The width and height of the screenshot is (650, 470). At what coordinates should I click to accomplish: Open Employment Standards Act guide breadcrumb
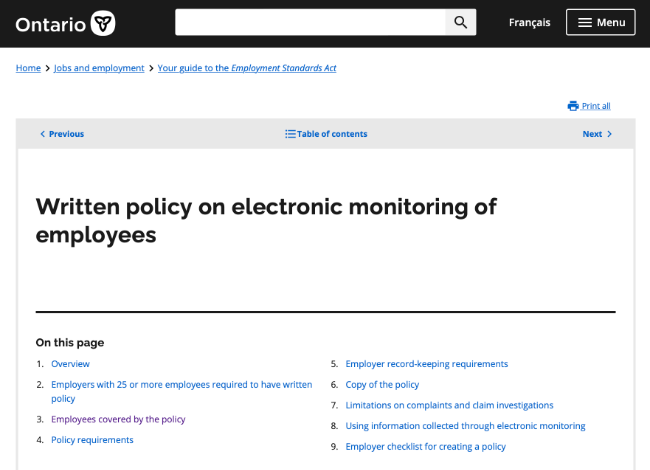coord(247,68)
